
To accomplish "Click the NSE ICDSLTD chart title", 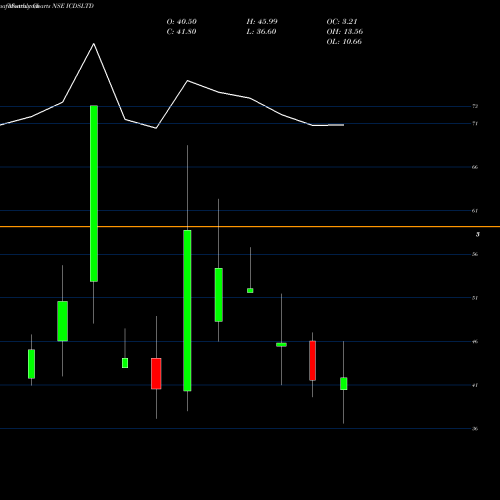I will point(73,6).
